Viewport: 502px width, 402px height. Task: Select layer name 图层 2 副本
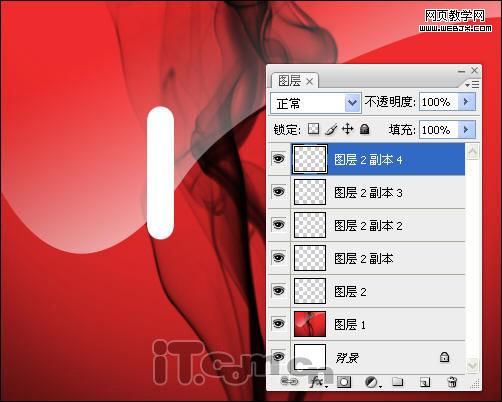coord(364,258)
